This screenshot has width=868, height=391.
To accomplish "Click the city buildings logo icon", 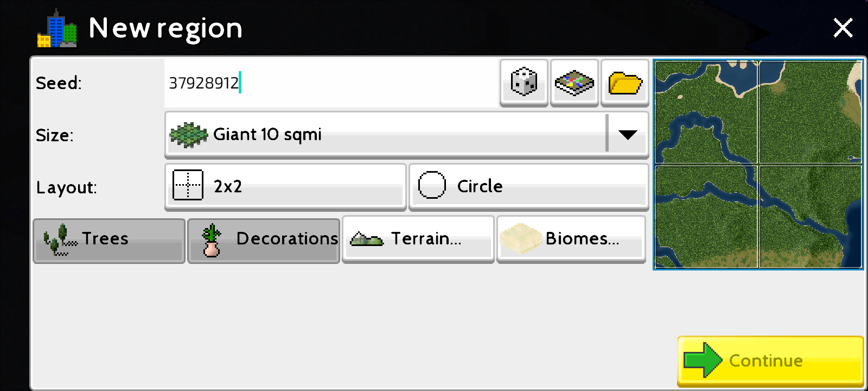I will coord(57,30).
